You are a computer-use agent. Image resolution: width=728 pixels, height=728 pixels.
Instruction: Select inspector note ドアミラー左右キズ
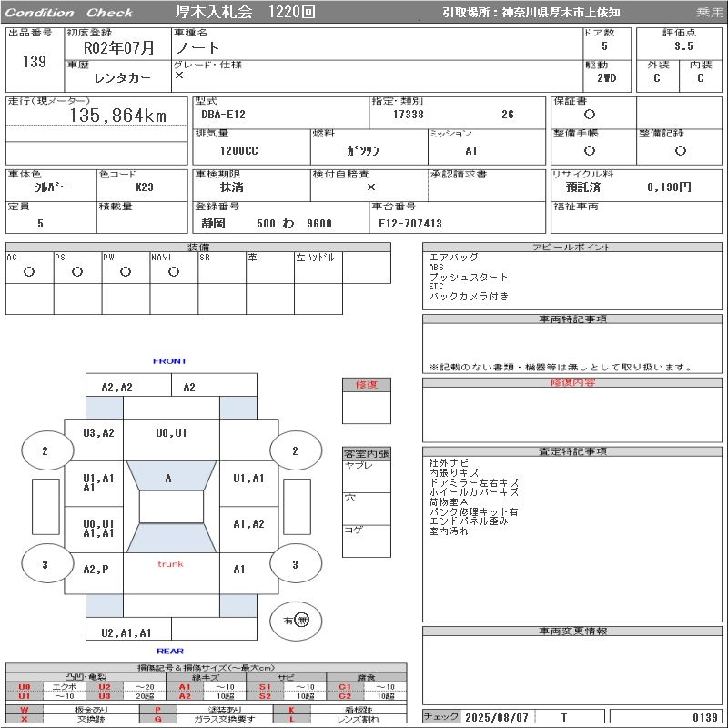coord(474,482)
